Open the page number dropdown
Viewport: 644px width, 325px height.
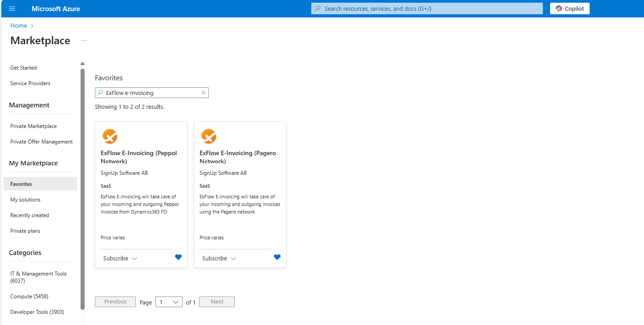pos(169,302)
